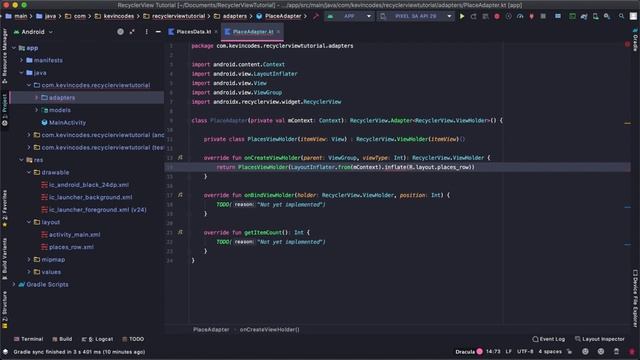Close the PlaceAdapter.kt tab
This screenshot has height=360, width=640.
pos(278,31)
